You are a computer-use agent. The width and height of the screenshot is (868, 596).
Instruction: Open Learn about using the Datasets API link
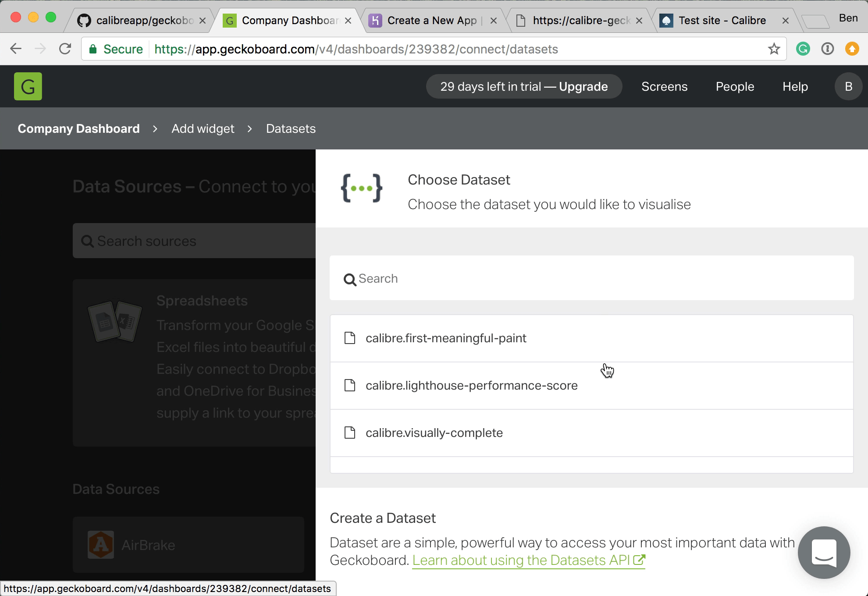click(529, 561)
